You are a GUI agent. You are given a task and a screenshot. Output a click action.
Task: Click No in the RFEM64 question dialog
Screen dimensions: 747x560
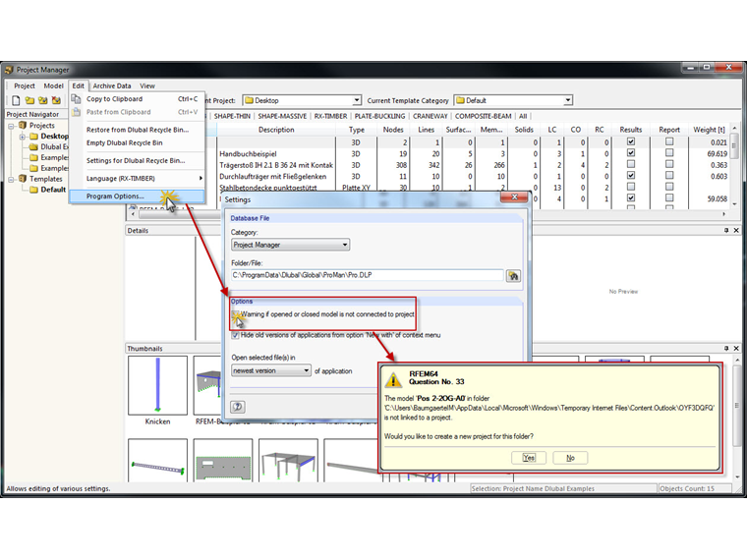(x=570, y=458)
